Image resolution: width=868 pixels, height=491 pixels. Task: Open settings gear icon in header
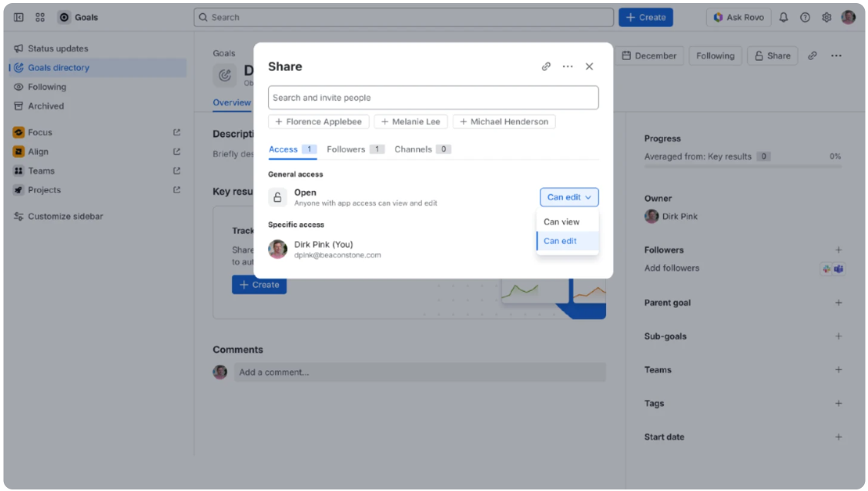click(826, 17)
